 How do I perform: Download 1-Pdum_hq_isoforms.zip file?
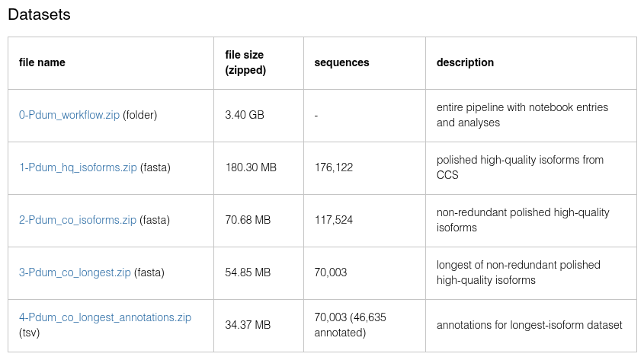(78, 167)
